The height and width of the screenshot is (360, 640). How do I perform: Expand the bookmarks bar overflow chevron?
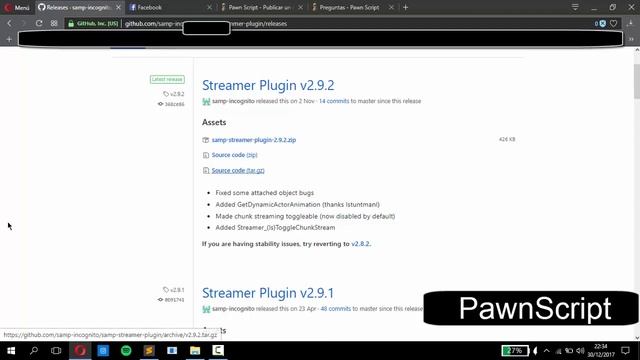point(631,39)
